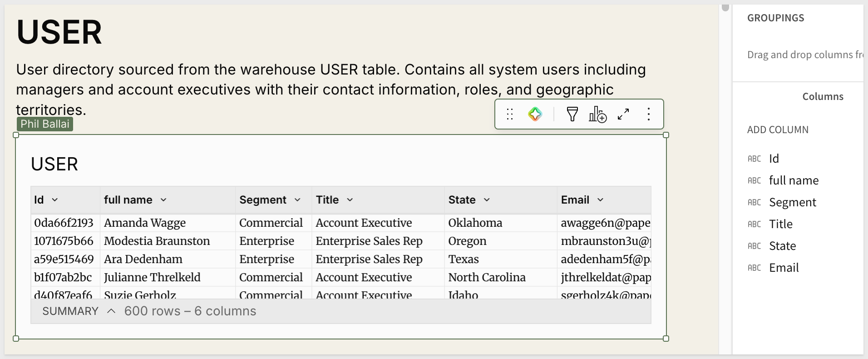Open the State column dropdown arrow

click(x=487, y=200)
